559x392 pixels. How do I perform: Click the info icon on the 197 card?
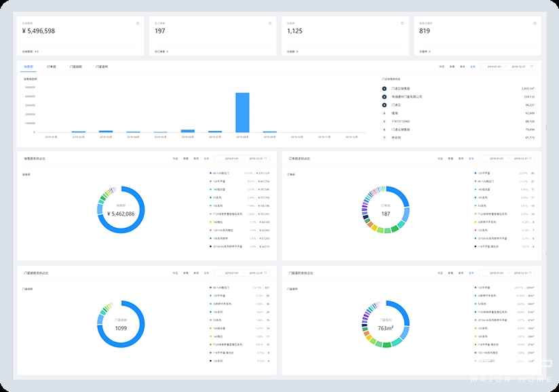pyautogui.click(x=270, y=23)
